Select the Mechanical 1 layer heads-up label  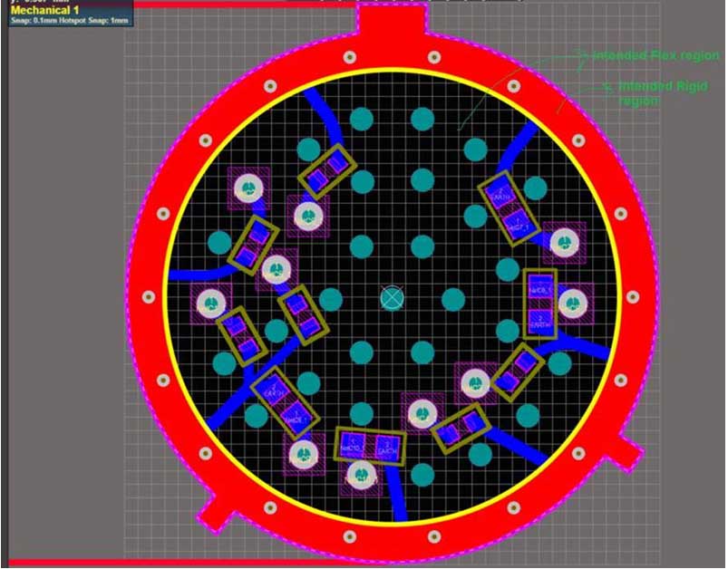(x=46, y=10)
